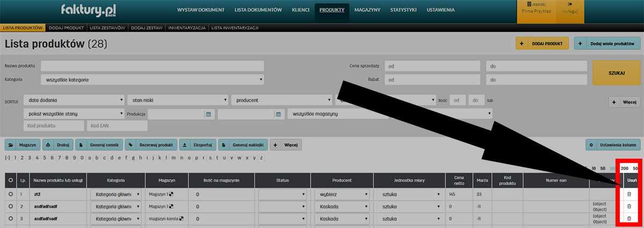Screen dimensions: 644x228
Task: Open the wybierz producent dropdown for zt2
Action: (x=341, y=194)
